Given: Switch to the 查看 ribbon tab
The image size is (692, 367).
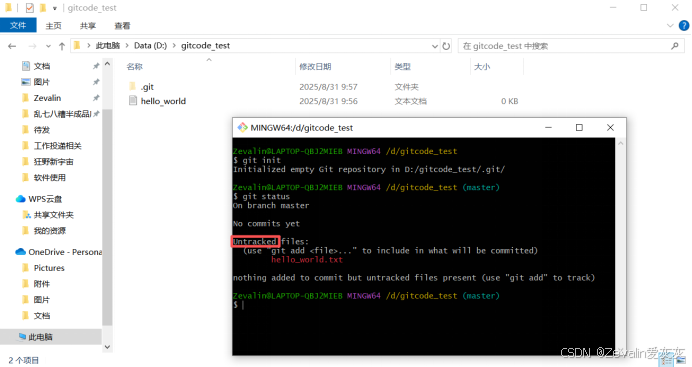Looking at the screenshot, I should tap(122, 26).
